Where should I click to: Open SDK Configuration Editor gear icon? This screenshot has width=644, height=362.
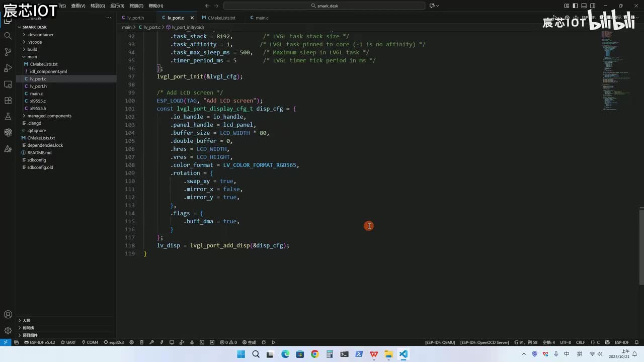pos(132,342)
